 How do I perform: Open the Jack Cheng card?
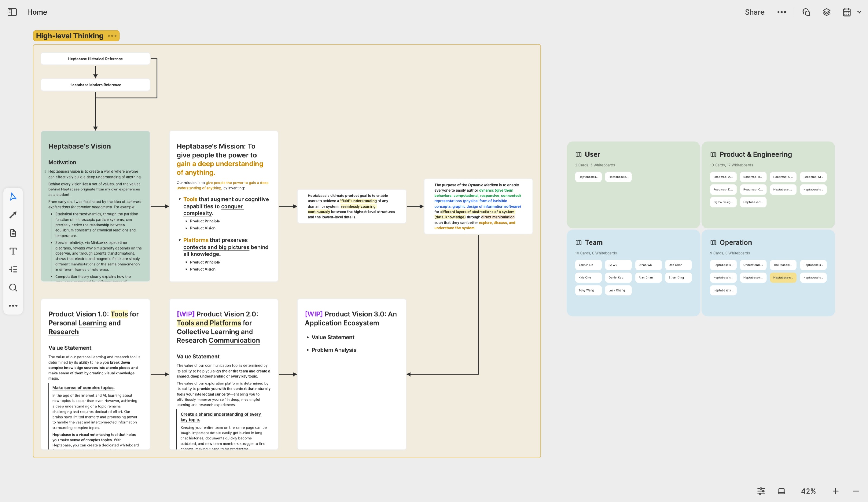click(618, 290)
